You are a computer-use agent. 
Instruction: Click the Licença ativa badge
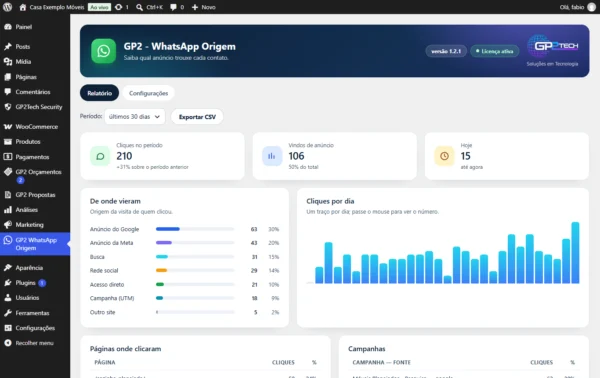(494, 51)
